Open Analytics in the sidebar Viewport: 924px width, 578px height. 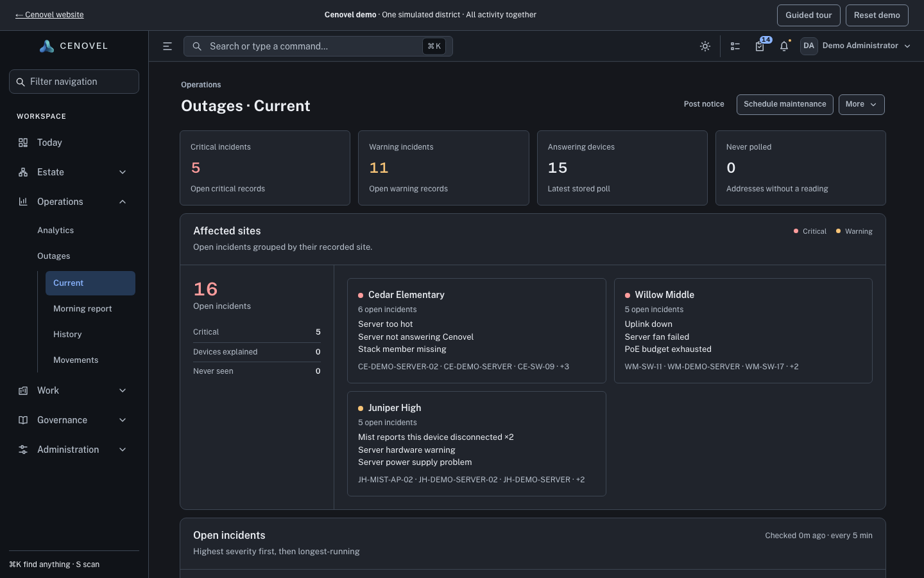pos(56,231)
